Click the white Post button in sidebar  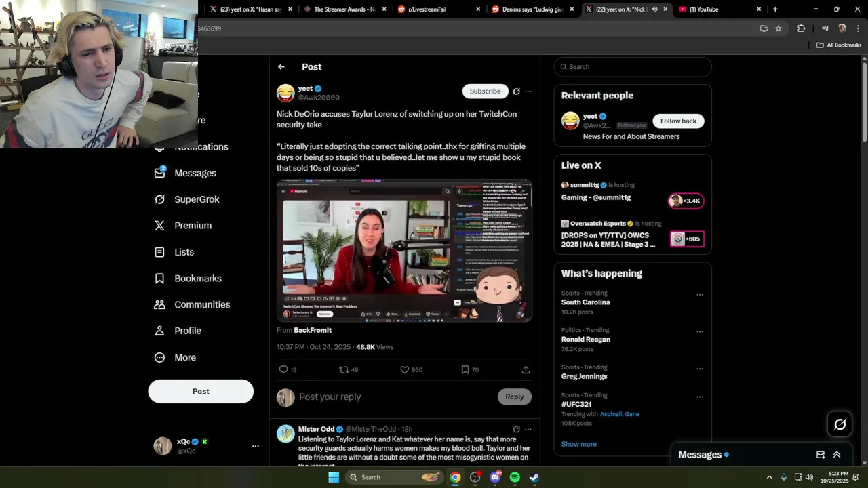point(201,392)
